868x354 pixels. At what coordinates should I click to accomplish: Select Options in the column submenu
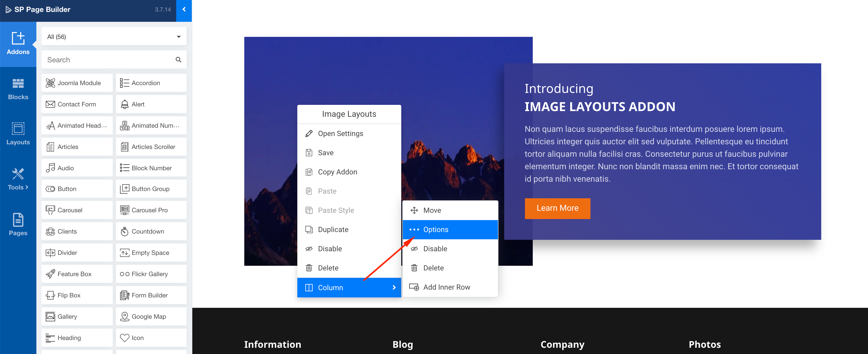[x=435, y=229]
